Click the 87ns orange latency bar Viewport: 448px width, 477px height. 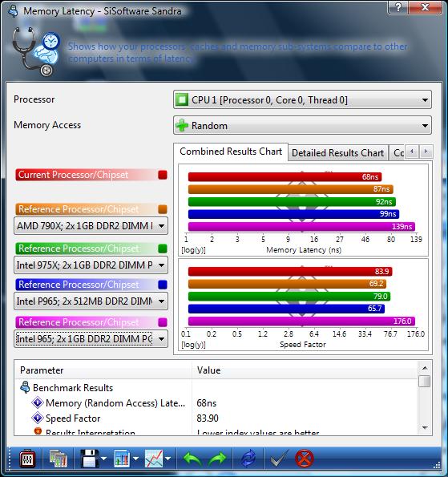click(291, 189)
